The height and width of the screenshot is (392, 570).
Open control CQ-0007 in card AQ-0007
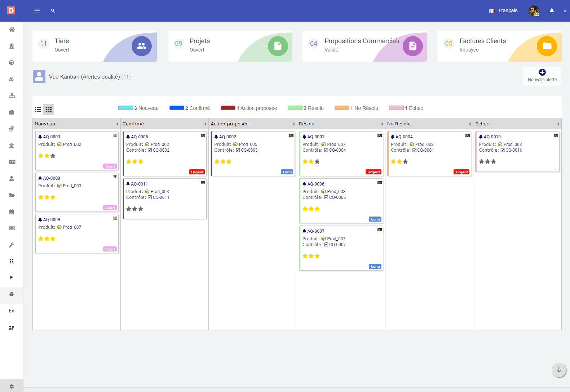(337, 245)
